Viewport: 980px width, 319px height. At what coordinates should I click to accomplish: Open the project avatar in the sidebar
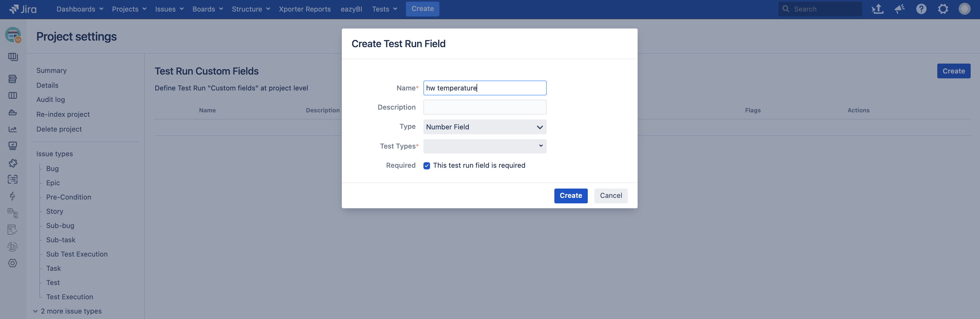[13, 35]
